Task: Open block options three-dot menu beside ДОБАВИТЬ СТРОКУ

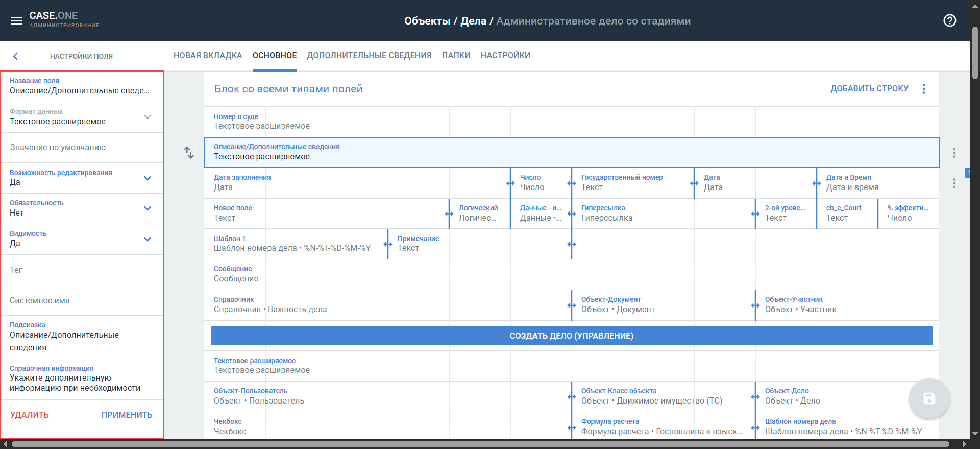Action: (x=923, y=89)
